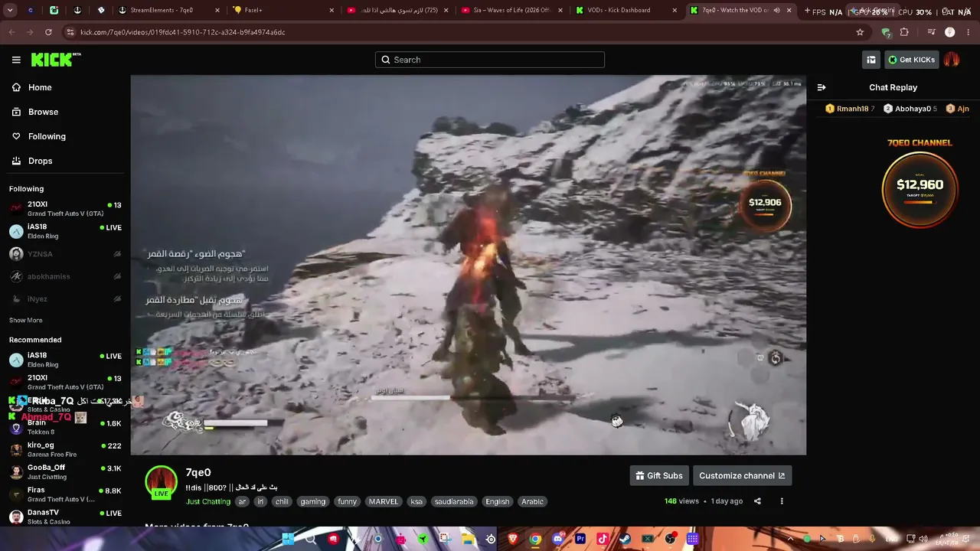Screen dimensions: 980x551
Task: Select Rmanh18 in top gifters
Action: click(850, 109)
